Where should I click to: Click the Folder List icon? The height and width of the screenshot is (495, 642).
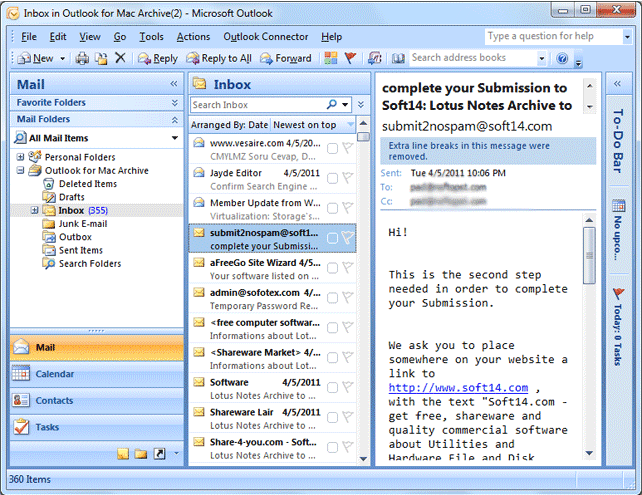coord(141,453)
